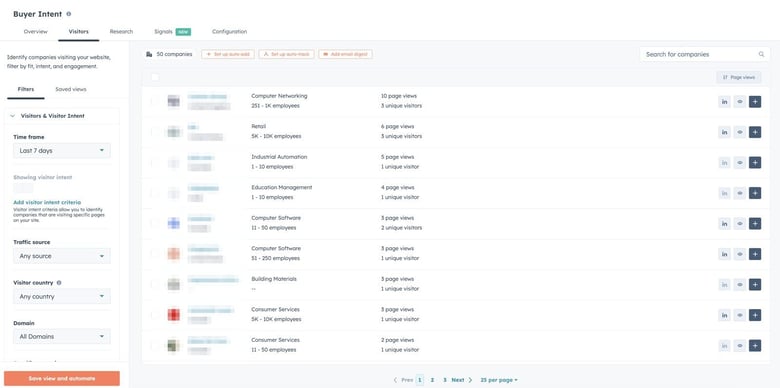Add Consumer Services 5K - 10K employees company
The width and height of the screenshot is (780, 388).
[755, 315]
